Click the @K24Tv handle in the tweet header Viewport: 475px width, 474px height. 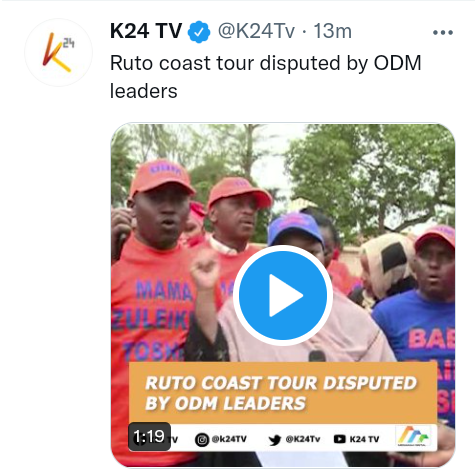[x=256, y=31]
